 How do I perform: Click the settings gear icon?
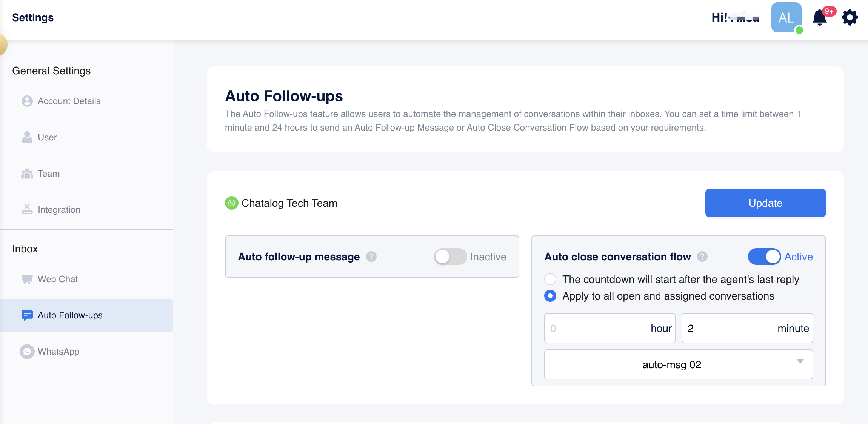850,18
